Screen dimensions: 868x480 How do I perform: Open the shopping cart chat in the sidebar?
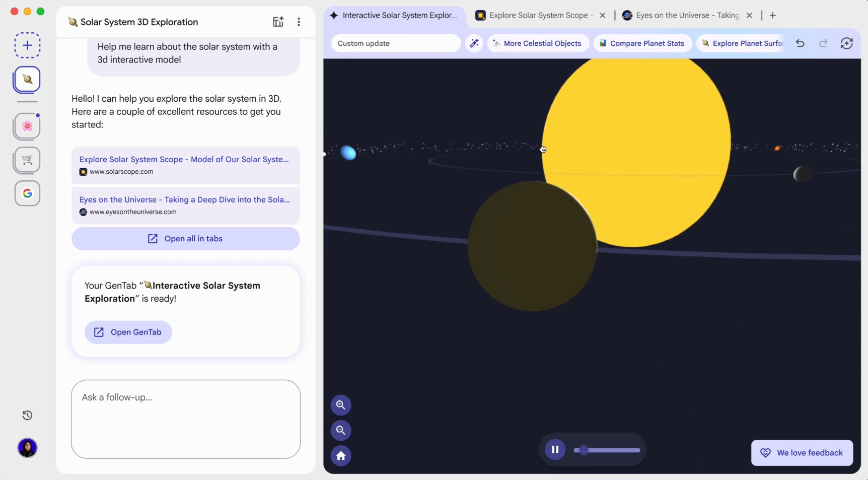point(27,160)
